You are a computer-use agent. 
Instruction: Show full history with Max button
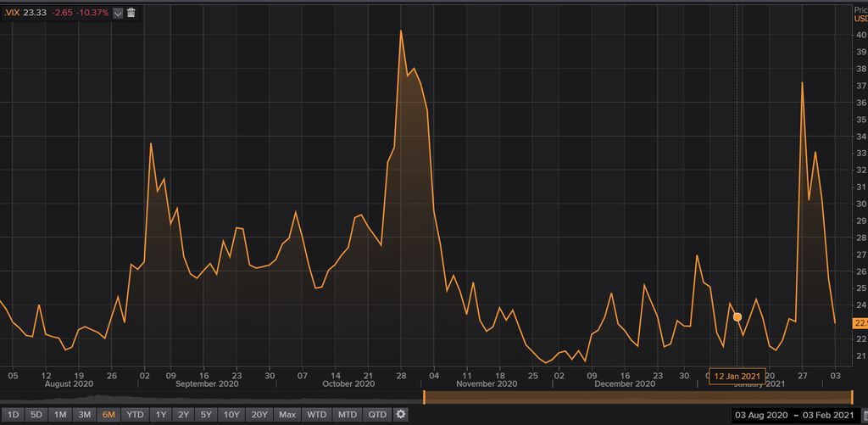coord(287,415)
